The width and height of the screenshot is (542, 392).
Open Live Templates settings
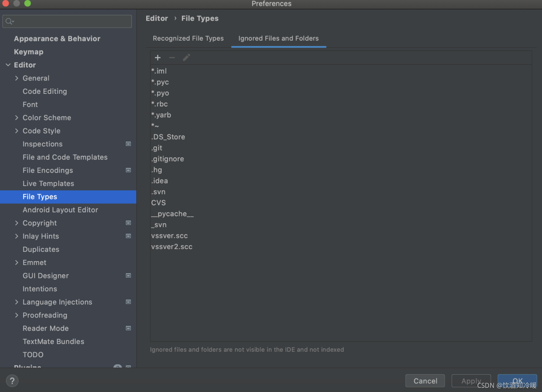coord(48,184)
